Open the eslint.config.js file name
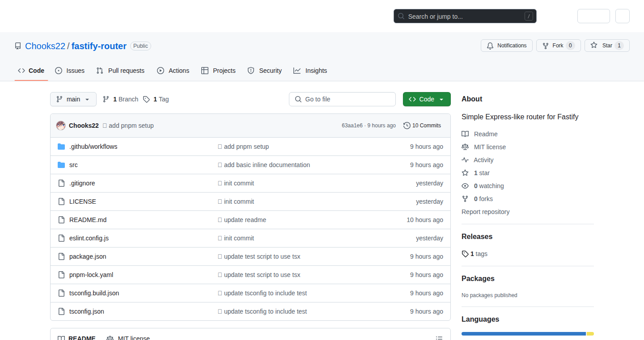Image resolution: width=644 pixels, height=340 pixels. pos(89,238)
